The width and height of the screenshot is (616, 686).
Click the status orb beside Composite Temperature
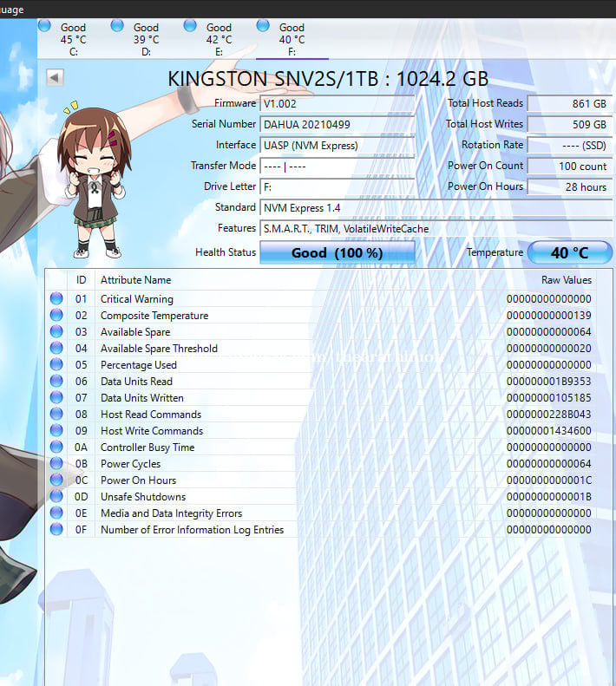click(56, 316)
